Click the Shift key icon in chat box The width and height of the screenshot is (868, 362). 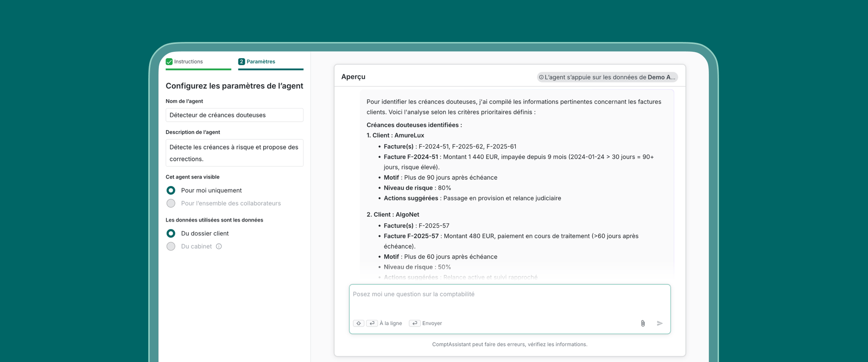[359, 323]
